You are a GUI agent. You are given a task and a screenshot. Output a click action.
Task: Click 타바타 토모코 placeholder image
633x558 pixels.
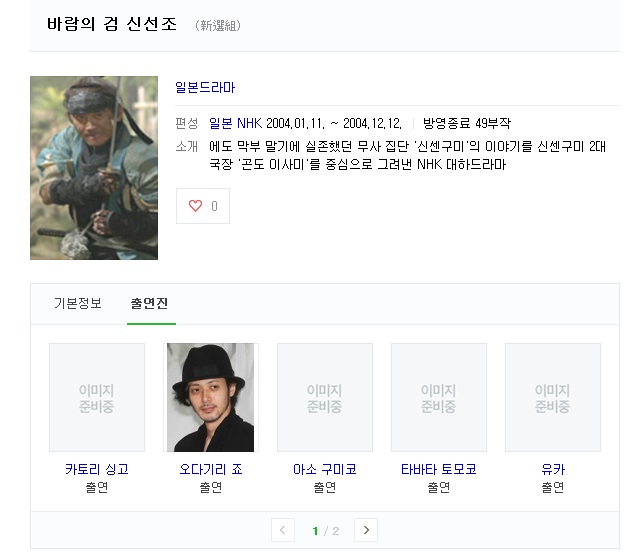coord(438,398)
